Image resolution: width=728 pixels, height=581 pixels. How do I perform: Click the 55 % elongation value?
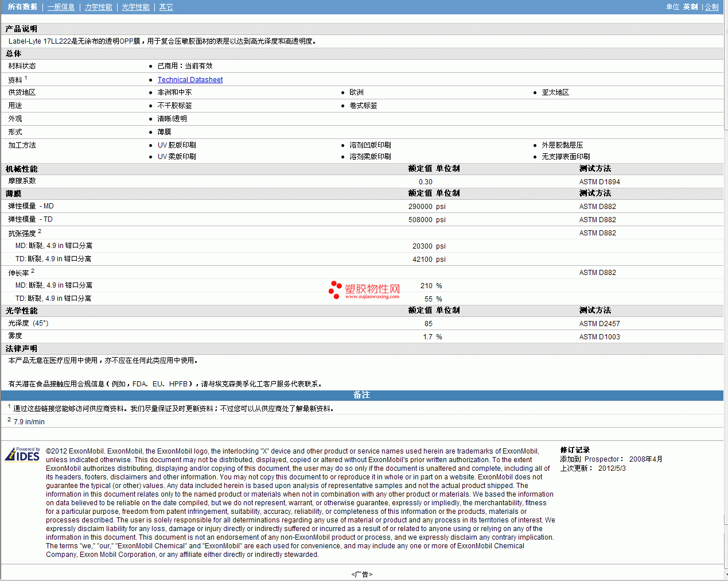click(433, 299)
